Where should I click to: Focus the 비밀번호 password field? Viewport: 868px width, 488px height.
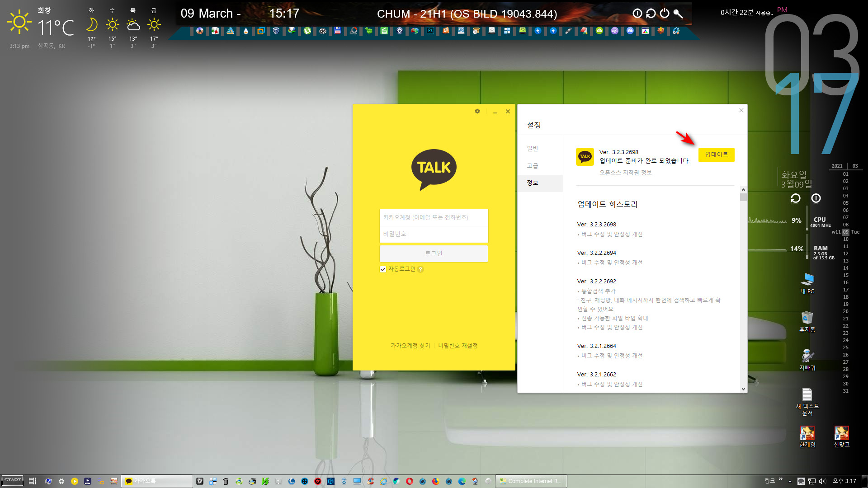434,234
